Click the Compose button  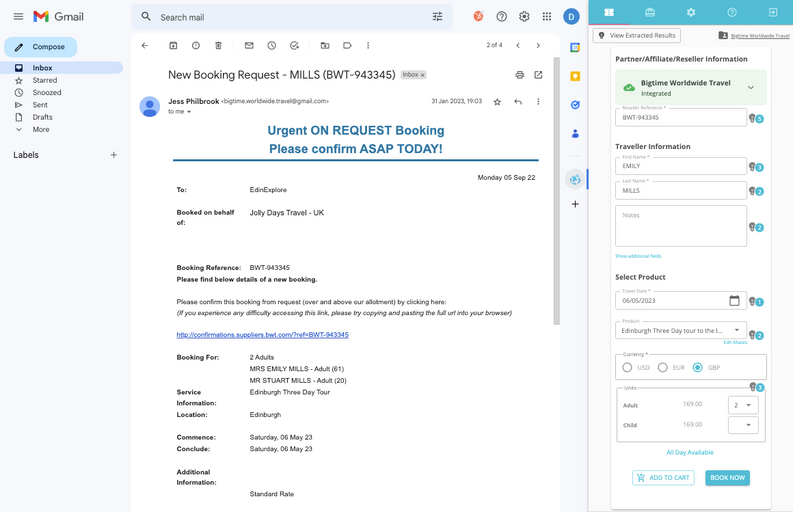click(41, 47)
